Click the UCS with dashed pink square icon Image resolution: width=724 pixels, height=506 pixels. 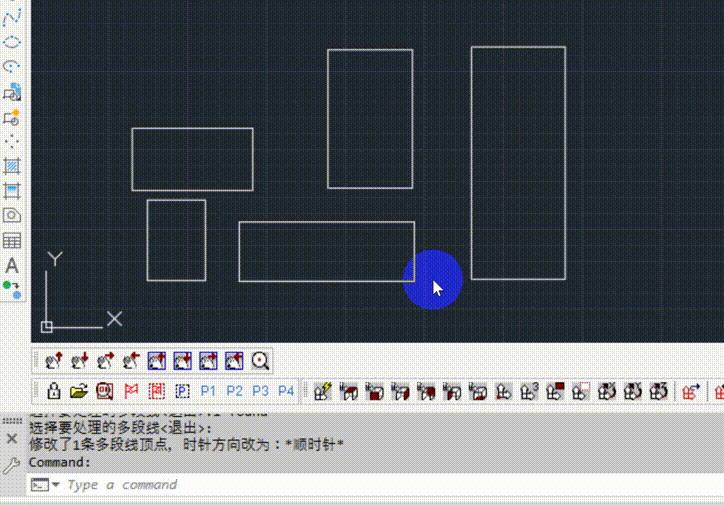(581, 391)
